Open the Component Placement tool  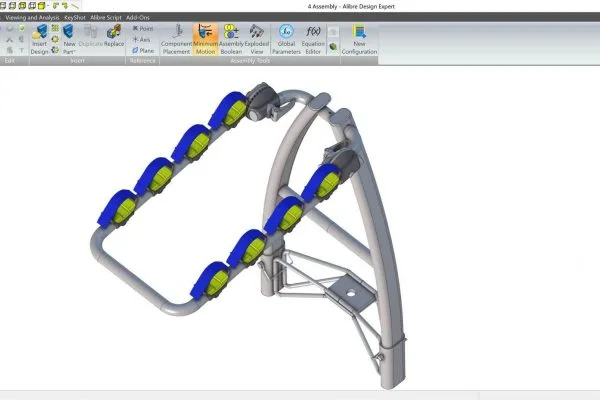pos(176,39)
